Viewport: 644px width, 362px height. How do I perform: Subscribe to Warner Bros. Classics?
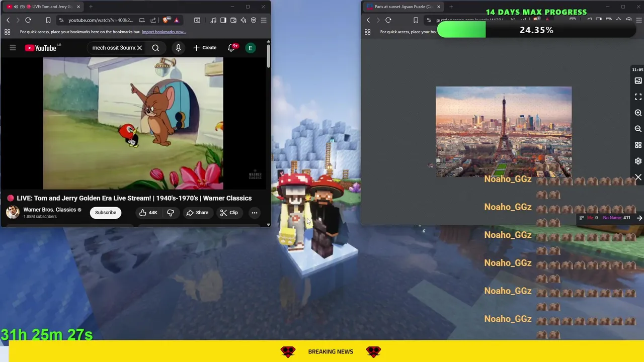[106, 213]
